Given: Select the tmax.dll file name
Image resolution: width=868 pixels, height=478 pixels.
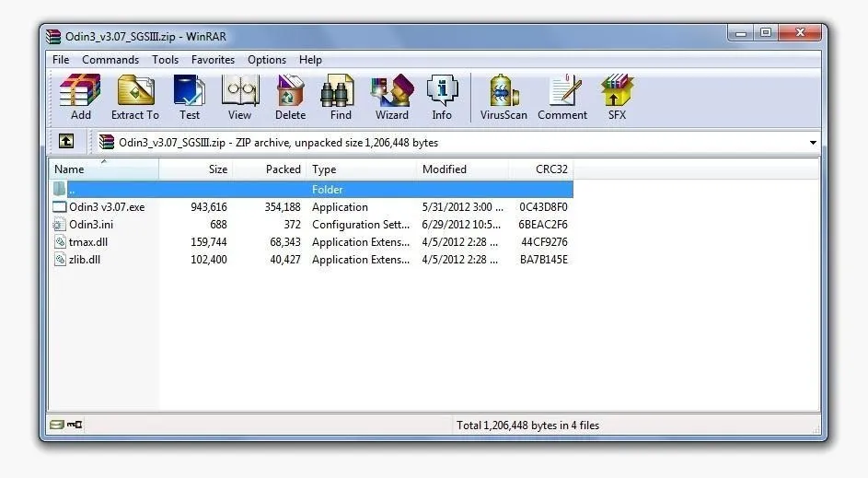Looking at the screenshot, I should 88,242.
